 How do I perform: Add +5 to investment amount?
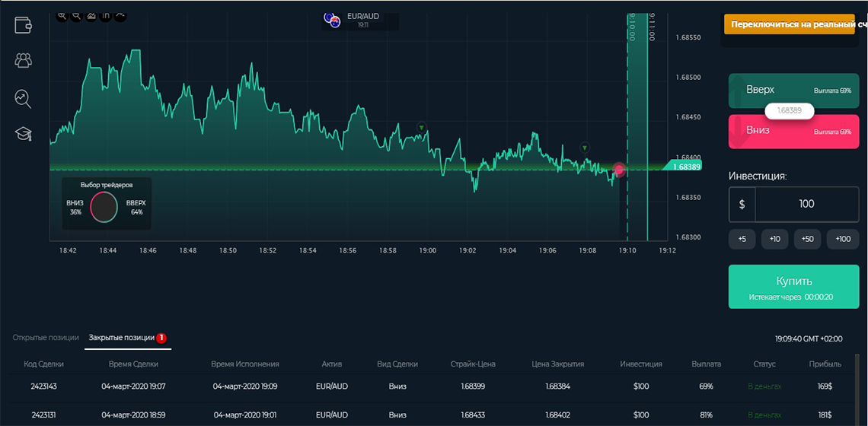(742, 239)
